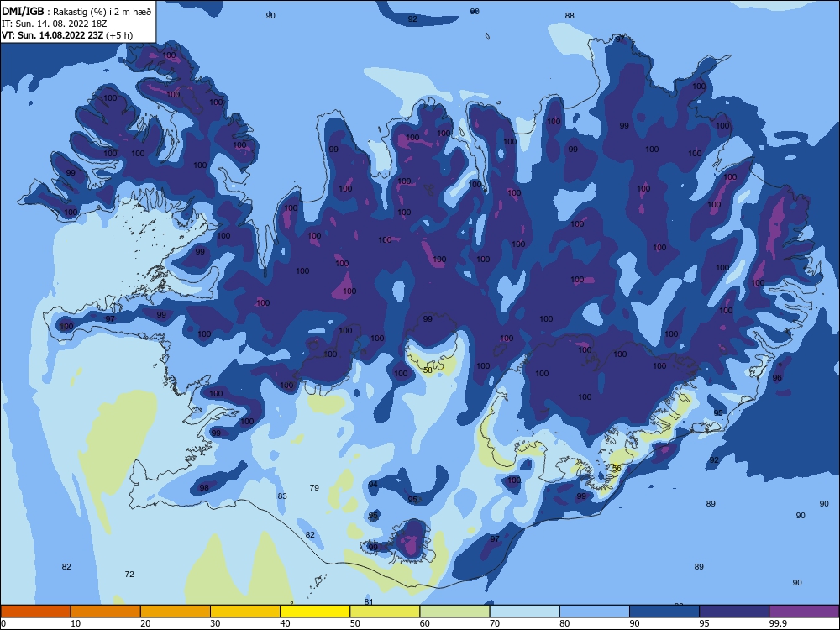Image resolution: width=840 pixels, height=630 pixels.
Task: Pick the dark indigo 95–99.9 legend swatch
Action: point(734,612)
